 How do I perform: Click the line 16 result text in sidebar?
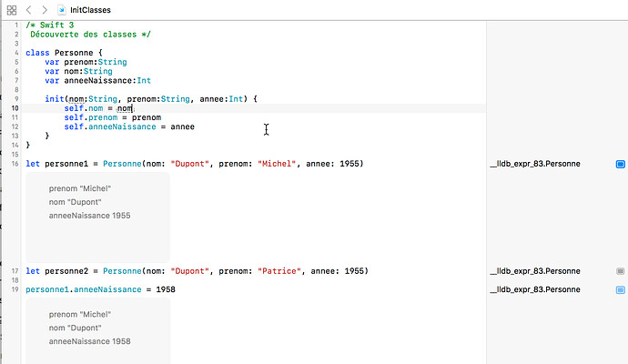(535, 164)
